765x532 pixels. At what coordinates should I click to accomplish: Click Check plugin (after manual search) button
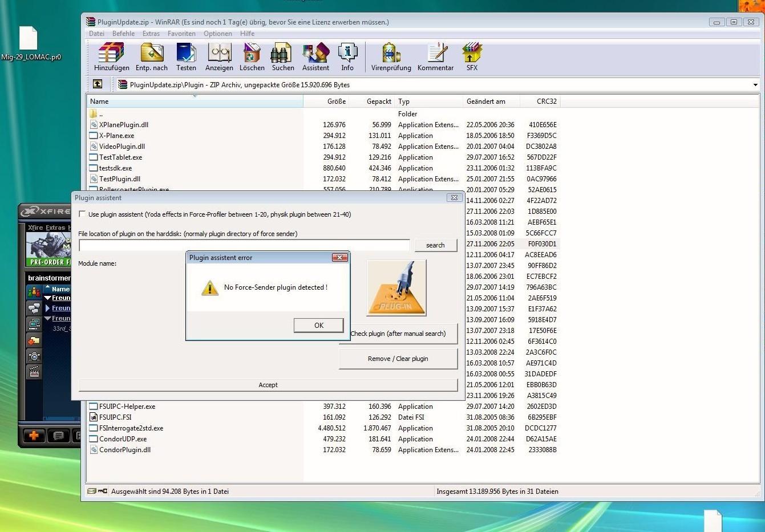point(398,334)
